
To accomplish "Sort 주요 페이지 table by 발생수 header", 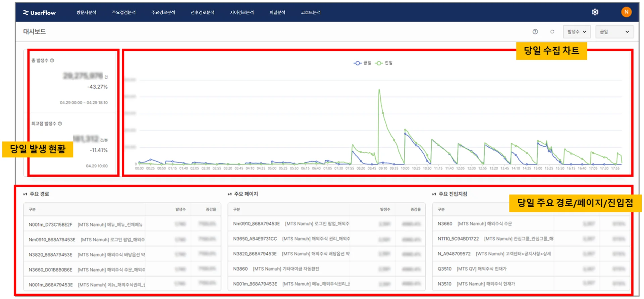I will click(x=385, y=209).
